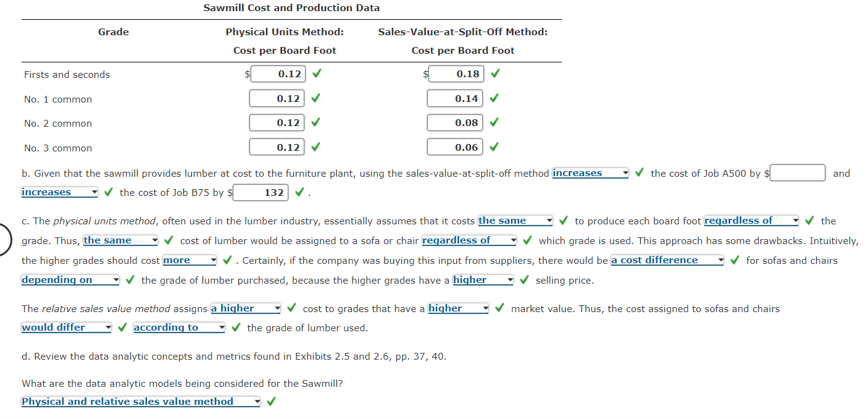The width and height of the screenshot is (868, 419).
Task: Click the green checkmark next to the 0.18 cost field
Action: click(495, 74)
